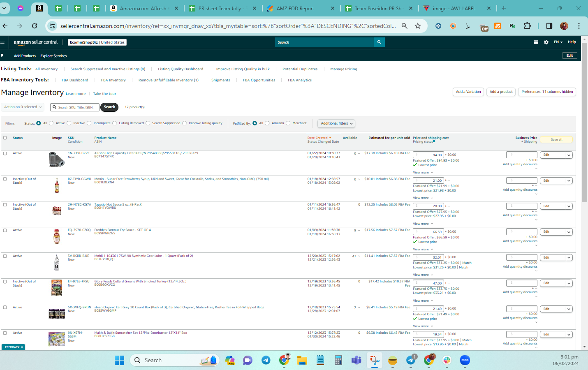Open the FBA Dashboard tool tab
This screenshot has height=370, width=588.
[x=75, y=80]
